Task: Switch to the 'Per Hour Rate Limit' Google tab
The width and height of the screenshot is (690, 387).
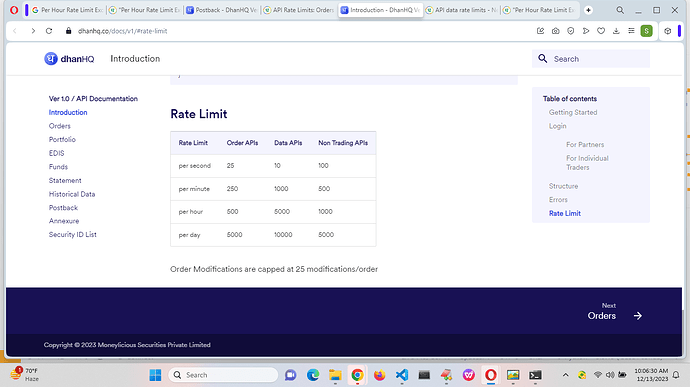Action: point(67,10)
